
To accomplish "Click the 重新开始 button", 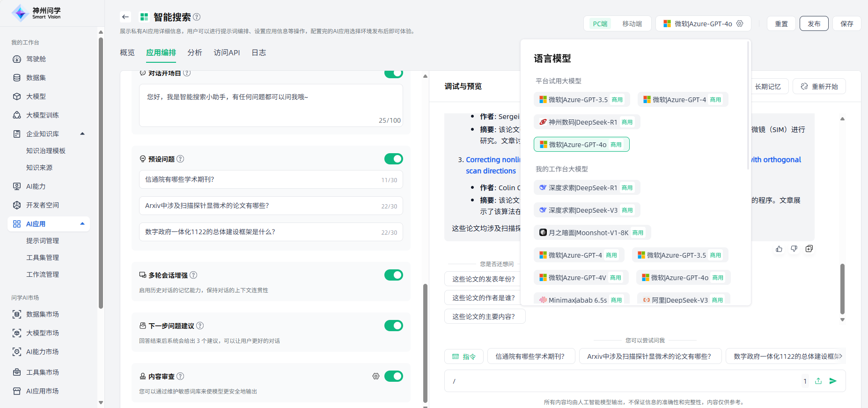I will click(x=819, y=86).
